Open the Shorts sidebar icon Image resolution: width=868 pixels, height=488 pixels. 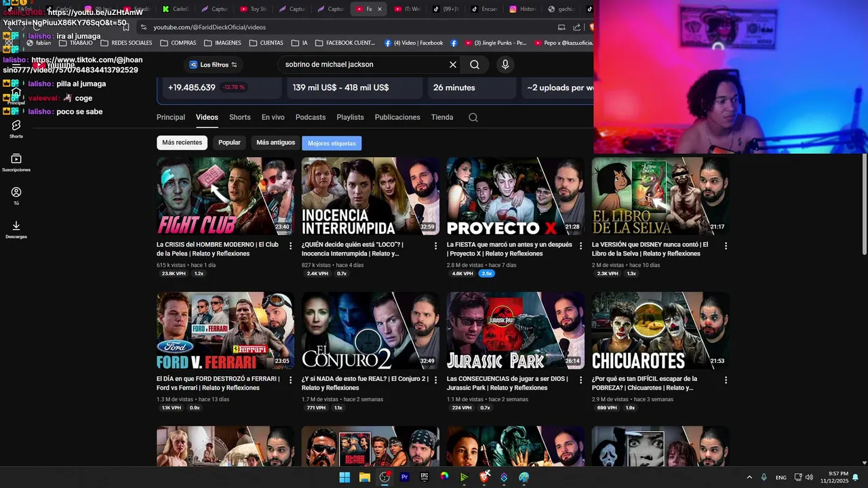[16, 129]
